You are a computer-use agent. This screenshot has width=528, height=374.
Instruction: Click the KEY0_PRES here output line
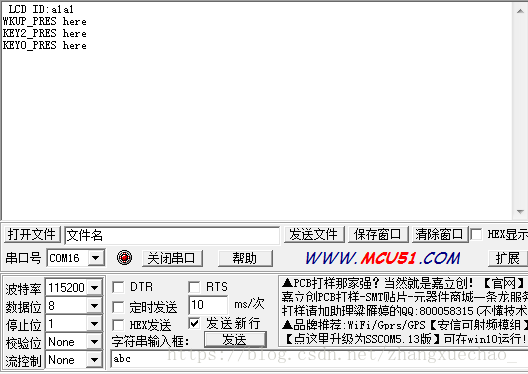pos(44,45)
